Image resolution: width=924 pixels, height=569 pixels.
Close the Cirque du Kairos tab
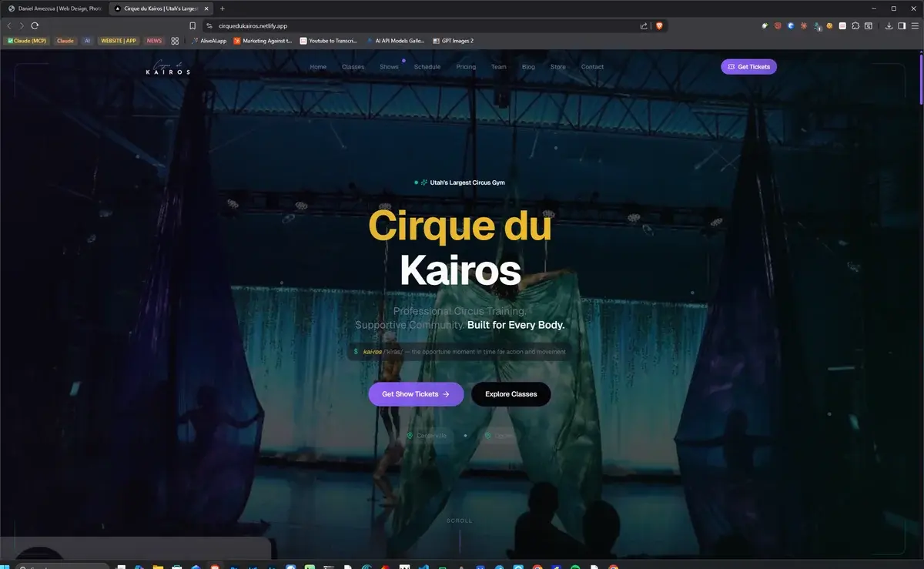[x=206, y=8]
